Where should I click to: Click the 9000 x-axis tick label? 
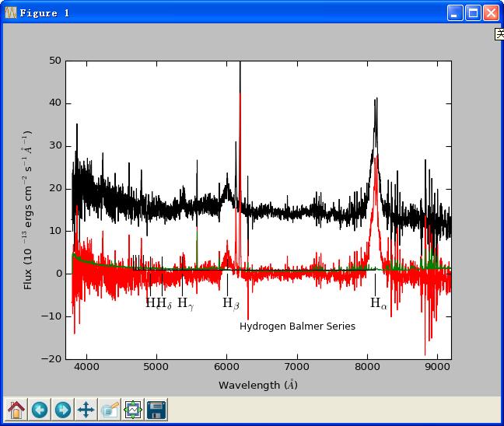coord(437,367)
